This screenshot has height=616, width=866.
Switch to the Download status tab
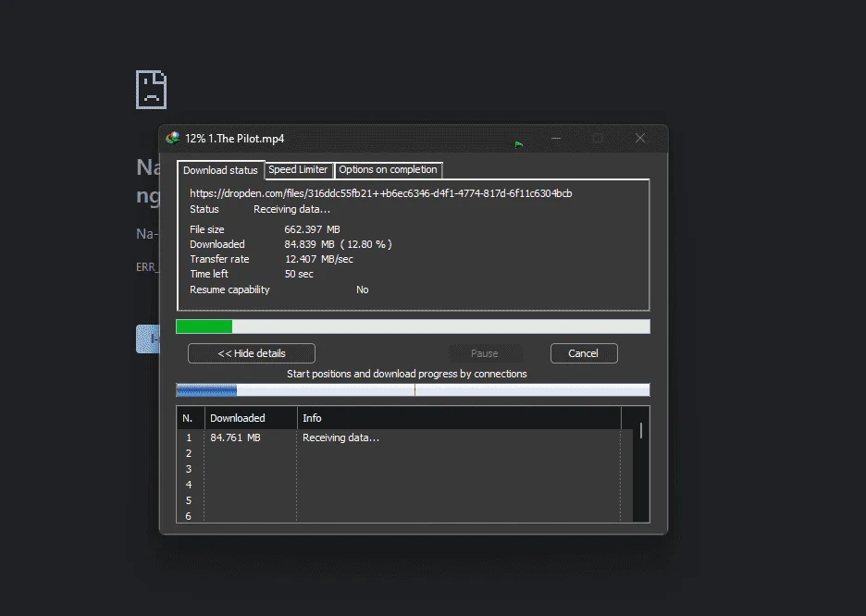point(220,170)
